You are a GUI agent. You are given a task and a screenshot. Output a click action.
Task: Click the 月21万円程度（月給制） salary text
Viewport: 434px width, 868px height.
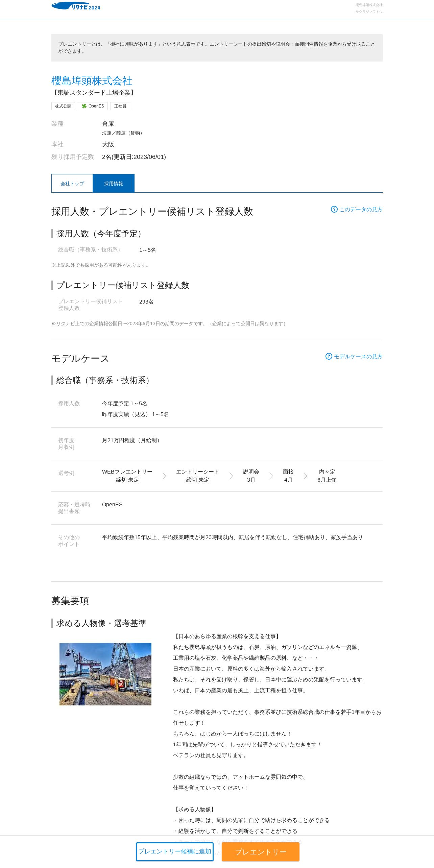tap(132, 440)
